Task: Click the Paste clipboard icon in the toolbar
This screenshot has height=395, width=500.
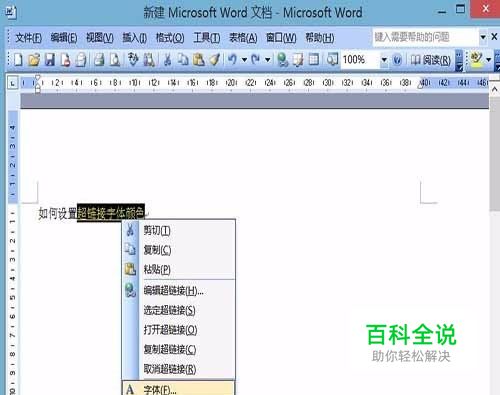Action: (199, 60)
